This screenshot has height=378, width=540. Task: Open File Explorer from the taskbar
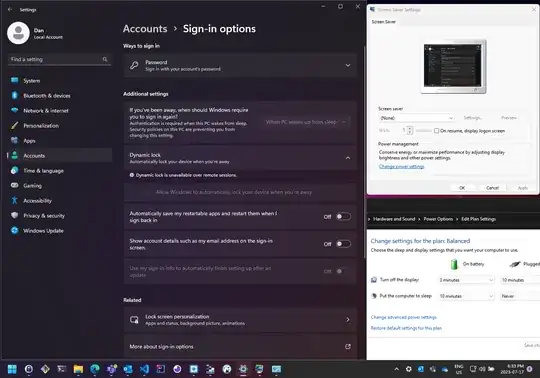78,369
